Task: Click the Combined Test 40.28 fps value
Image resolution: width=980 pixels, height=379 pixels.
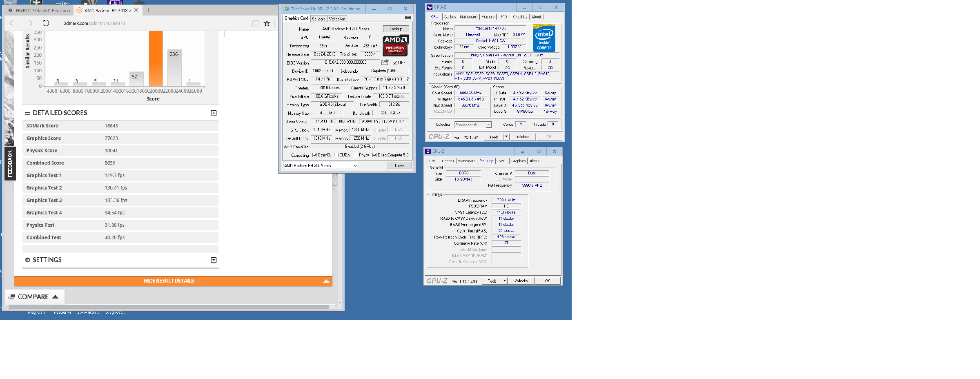Action: point(115,237)
